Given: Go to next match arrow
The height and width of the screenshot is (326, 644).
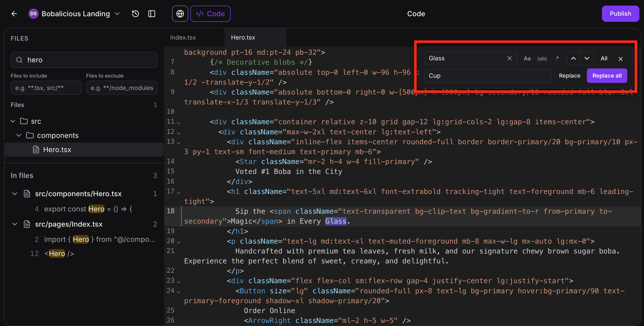Looking at the screenshot, I should [587, 59].
